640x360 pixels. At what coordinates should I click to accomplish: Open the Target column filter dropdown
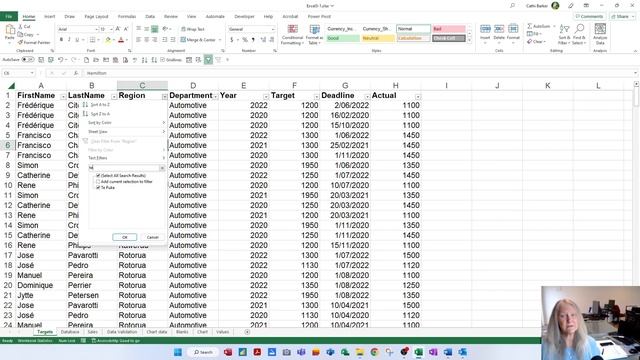click(316, 97)
